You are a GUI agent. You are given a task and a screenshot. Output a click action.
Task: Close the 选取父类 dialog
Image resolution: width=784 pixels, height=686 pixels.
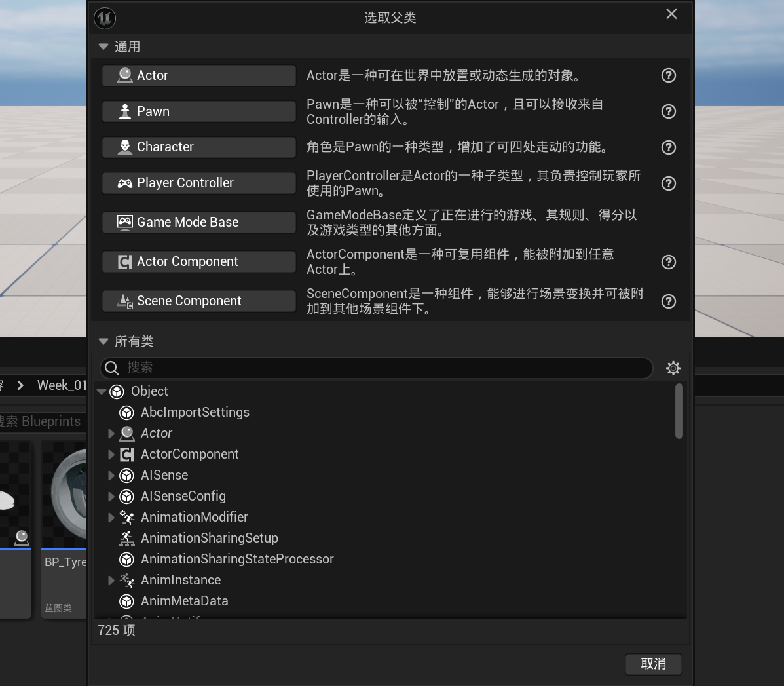tap(671, 14)
